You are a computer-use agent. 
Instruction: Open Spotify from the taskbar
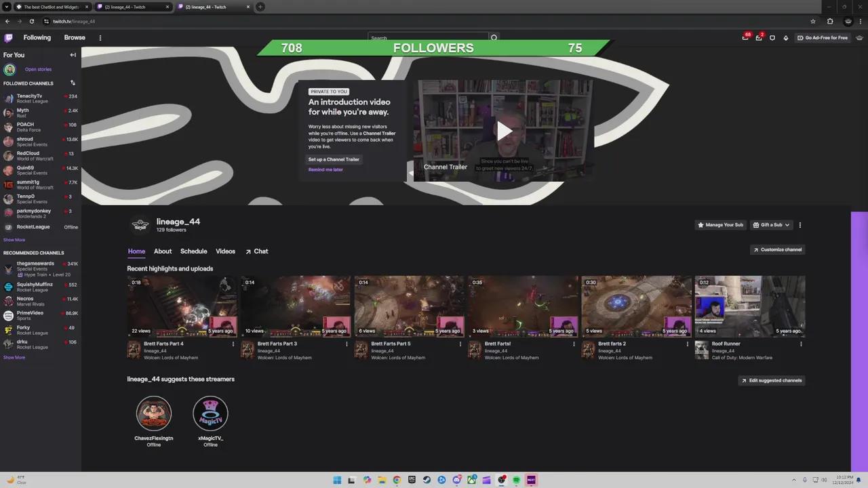[x=516, y=480]
